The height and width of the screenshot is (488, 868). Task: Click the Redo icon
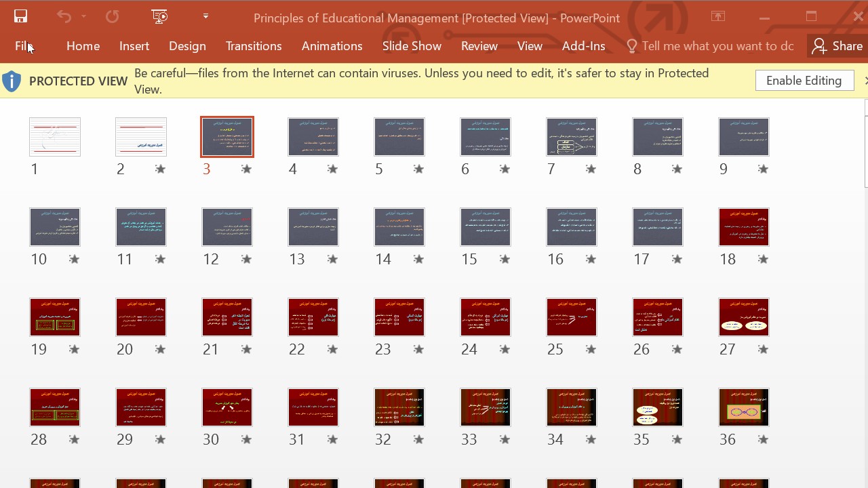pos(113,17)
